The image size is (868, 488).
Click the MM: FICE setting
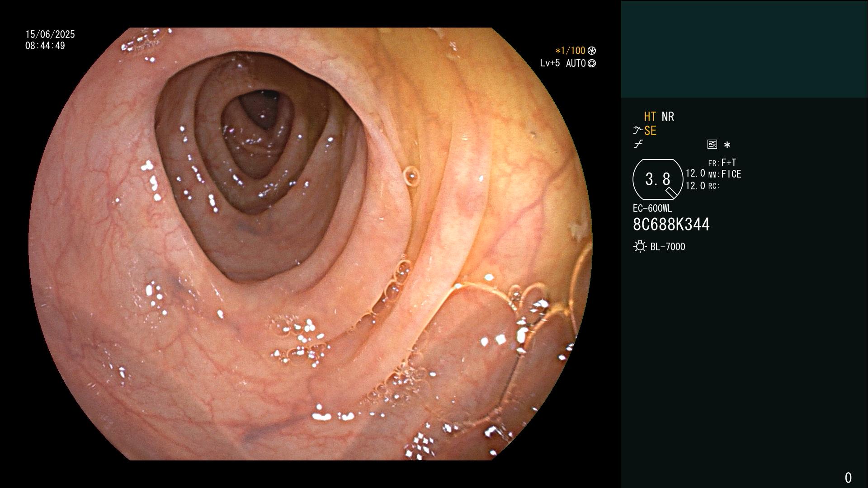pyautogui.click(x=725, y=174)
